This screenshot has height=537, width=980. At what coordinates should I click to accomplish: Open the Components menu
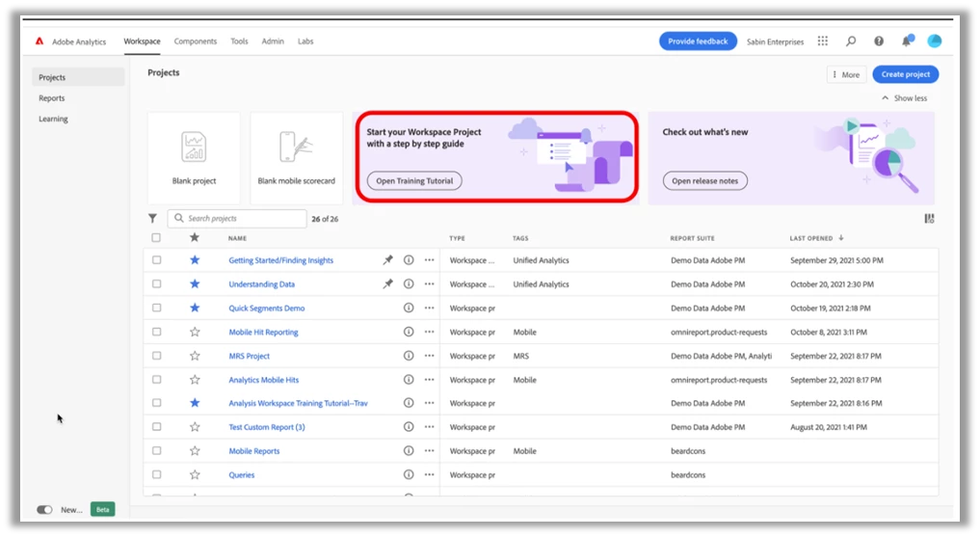coord(196,41)
